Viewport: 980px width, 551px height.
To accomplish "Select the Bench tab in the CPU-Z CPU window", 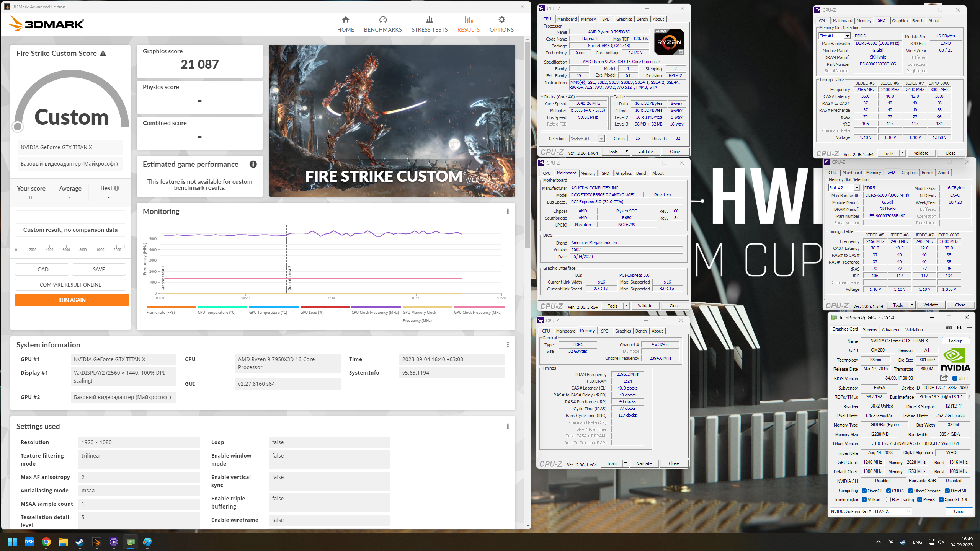I will click(642, 19).
